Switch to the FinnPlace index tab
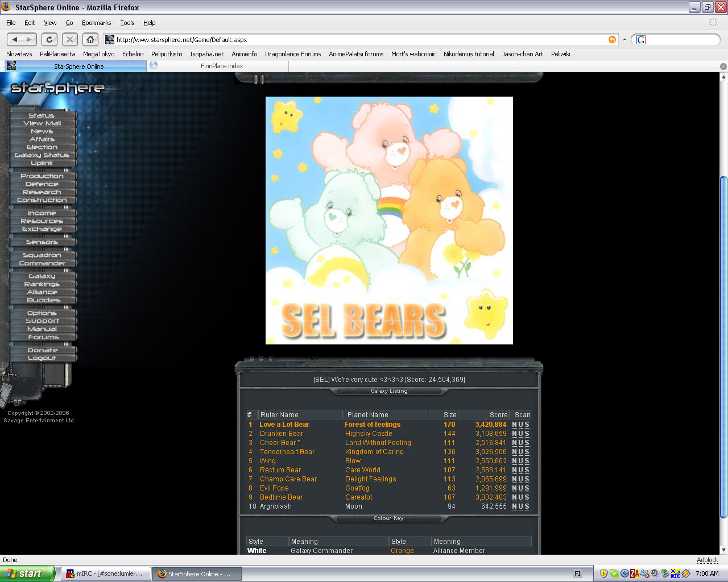Image resolution: width=728 pixels, height=582 pixels. tap(218, 66)
